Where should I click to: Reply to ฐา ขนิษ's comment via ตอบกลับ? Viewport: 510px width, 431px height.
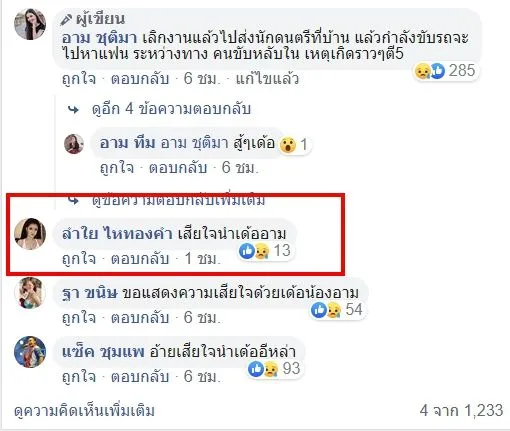pyautogui.click(x=140, y=318)
